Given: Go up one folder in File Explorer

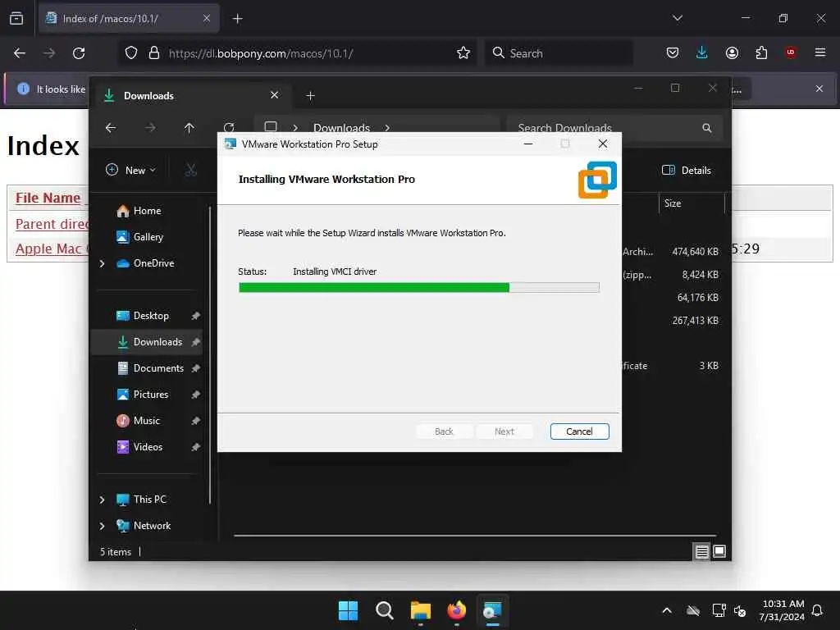Looking at the screenshot, I should (x=189, y=127).
